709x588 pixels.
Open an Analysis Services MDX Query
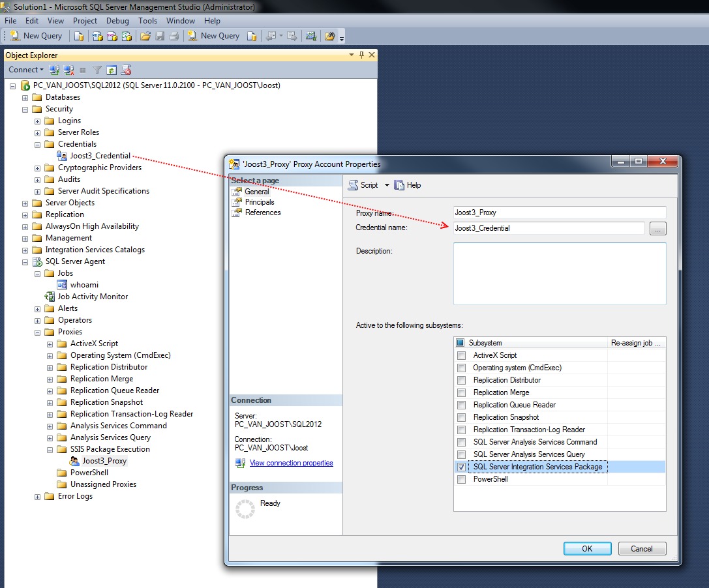click(x=97, y=36)
